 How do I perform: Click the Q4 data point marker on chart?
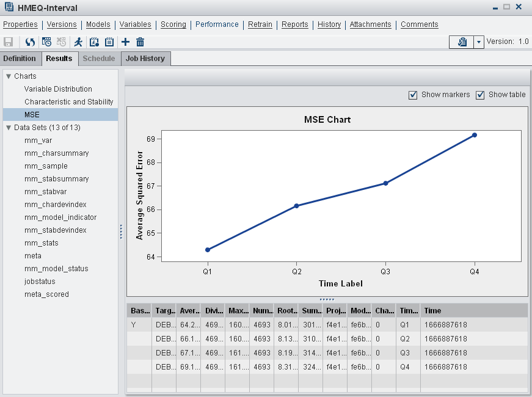(475, 135)
